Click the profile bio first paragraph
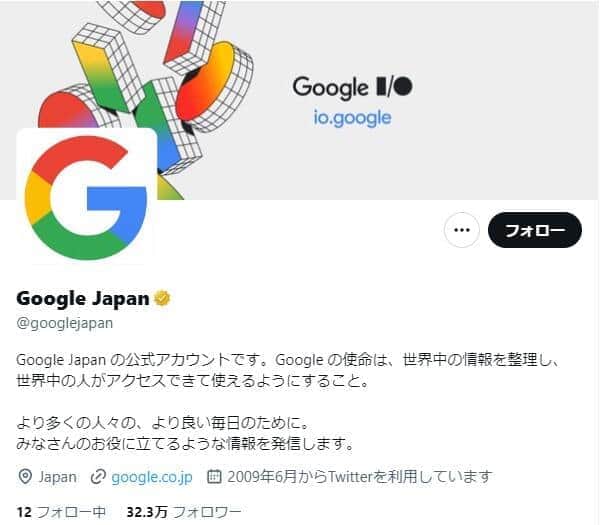The width and height of the screenshot is (600, 525). (288, 370)
